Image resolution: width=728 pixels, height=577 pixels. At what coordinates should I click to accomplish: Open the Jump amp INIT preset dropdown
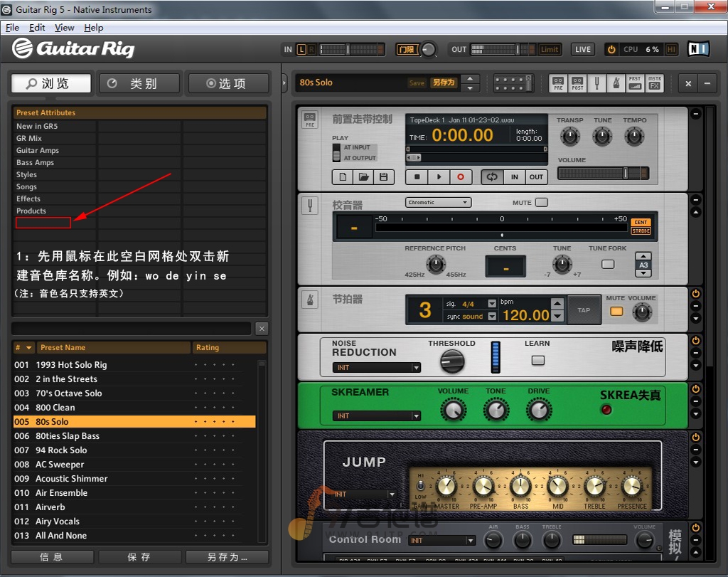pos(365,494)
